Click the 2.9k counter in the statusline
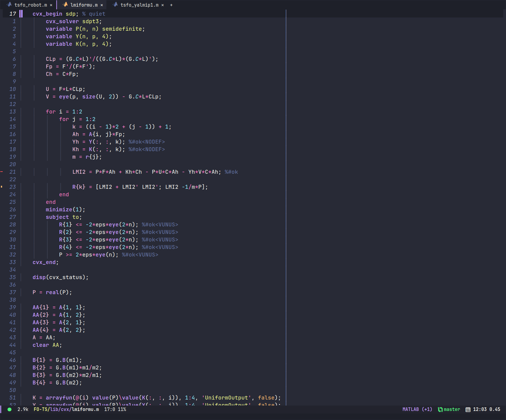 click(23, 409)
